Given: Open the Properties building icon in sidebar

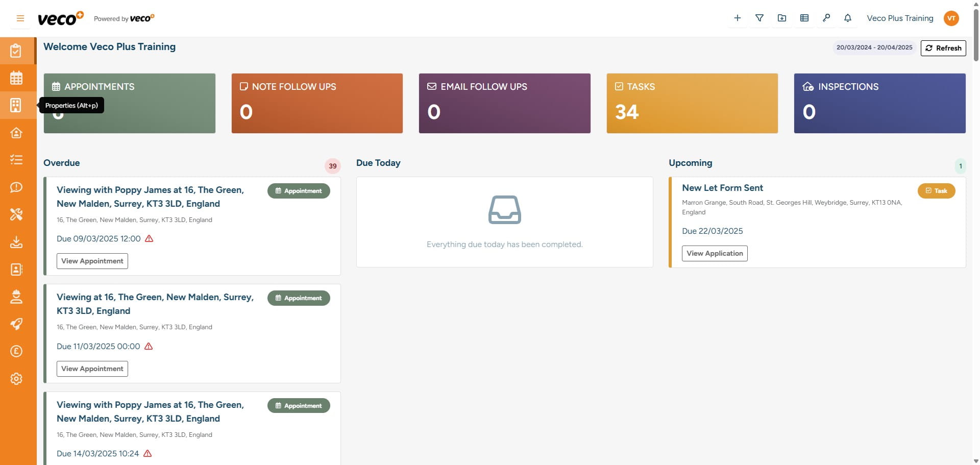Looking at the screenshot, I should pos(16,105).
